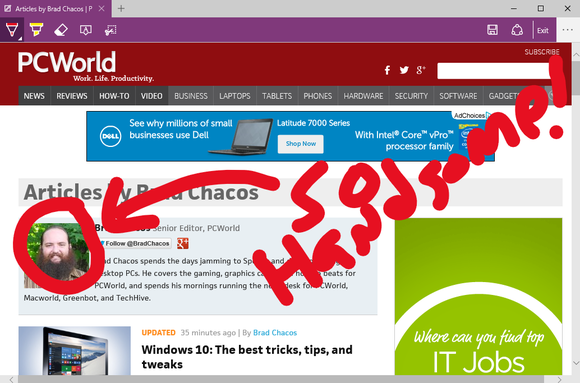Open the PHONES category
The width and height of the screenshot is (580, 383).
[318, 96]
